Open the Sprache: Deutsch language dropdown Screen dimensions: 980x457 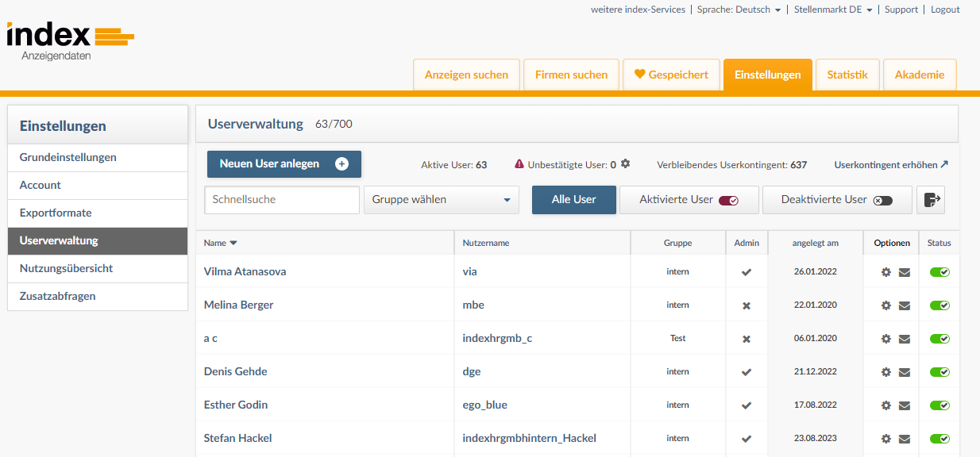739,10
